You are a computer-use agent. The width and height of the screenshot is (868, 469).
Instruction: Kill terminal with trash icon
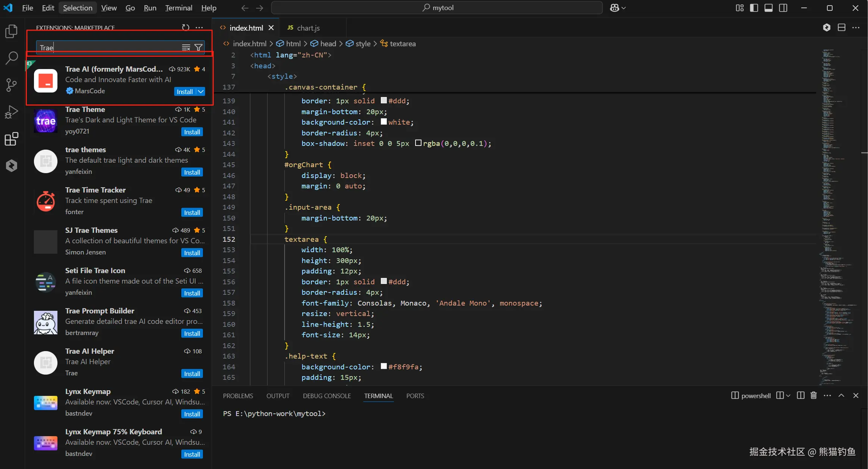(x=814, y=395)
